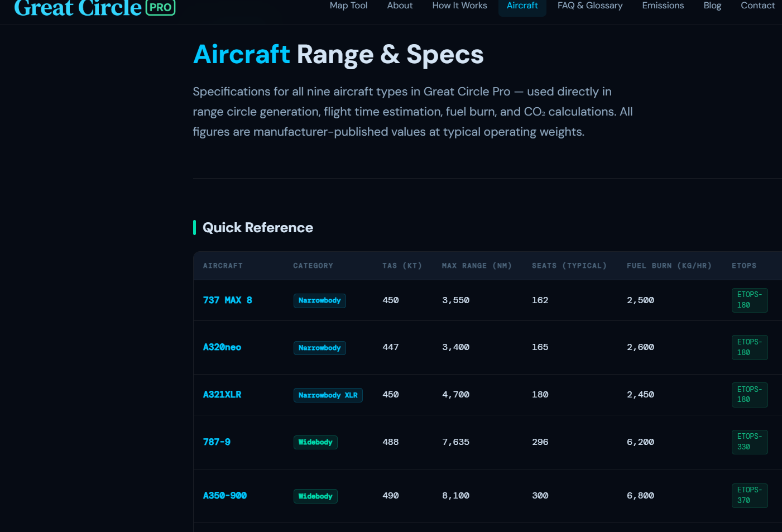View A350-900 specifications

pos(224,495)
